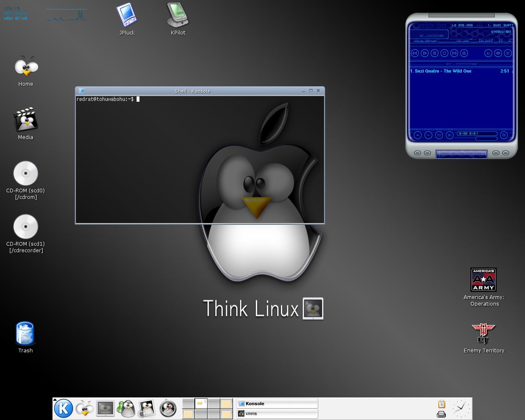The width and height of the screenshot is (525, 420).
Task: Open the JPluck desktop icon
Action: pyautogui.click(x=127, y=19)
